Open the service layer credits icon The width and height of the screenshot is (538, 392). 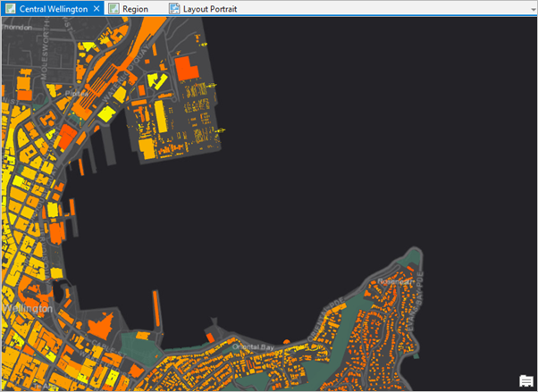coord(526,381)
